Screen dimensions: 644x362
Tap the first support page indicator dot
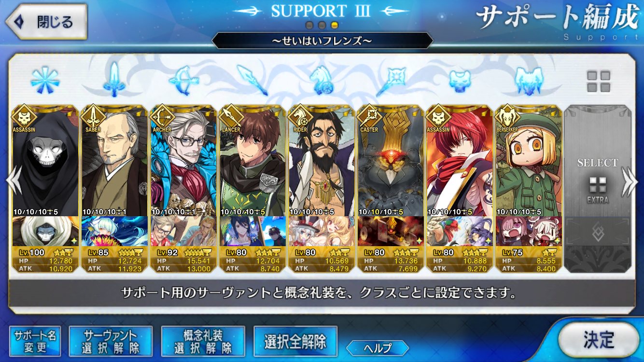(310, 25)
